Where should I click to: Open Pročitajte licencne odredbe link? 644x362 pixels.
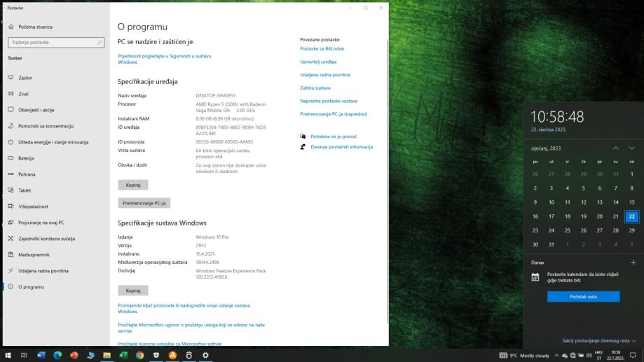[x=170, y=344]
